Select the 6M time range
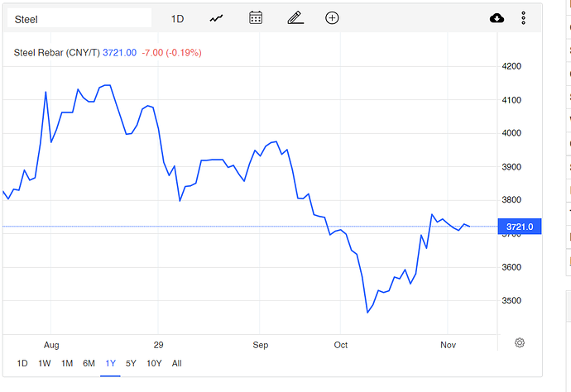This screenshot has width=571, height=392. [89, 363]
